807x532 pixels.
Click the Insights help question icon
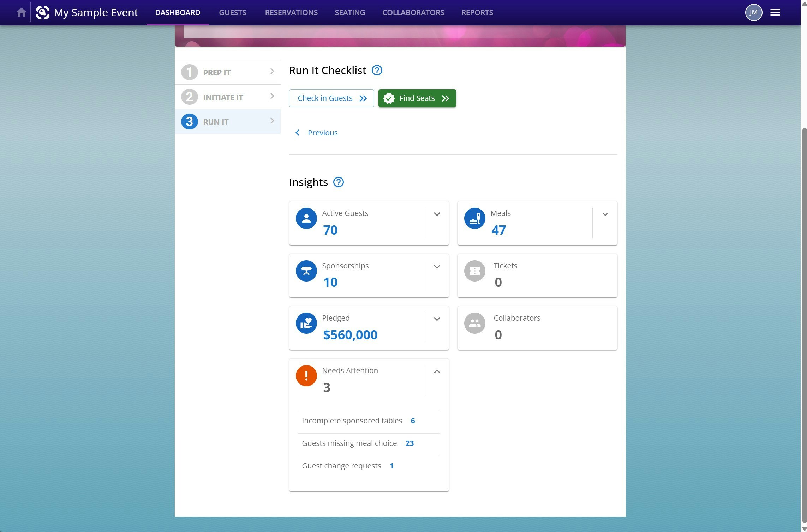pos(338,182)
